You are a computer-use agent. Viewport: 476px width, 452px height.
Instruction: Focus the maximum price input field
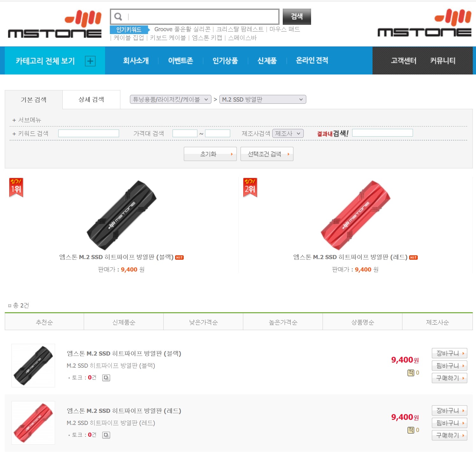click(x=218, y=133)
